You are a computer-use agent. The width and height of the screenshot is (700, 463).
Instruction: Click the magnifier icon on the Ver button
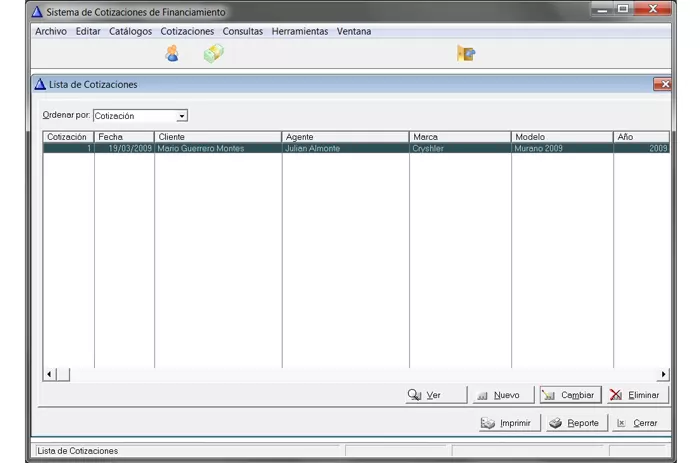coord(414,395)
